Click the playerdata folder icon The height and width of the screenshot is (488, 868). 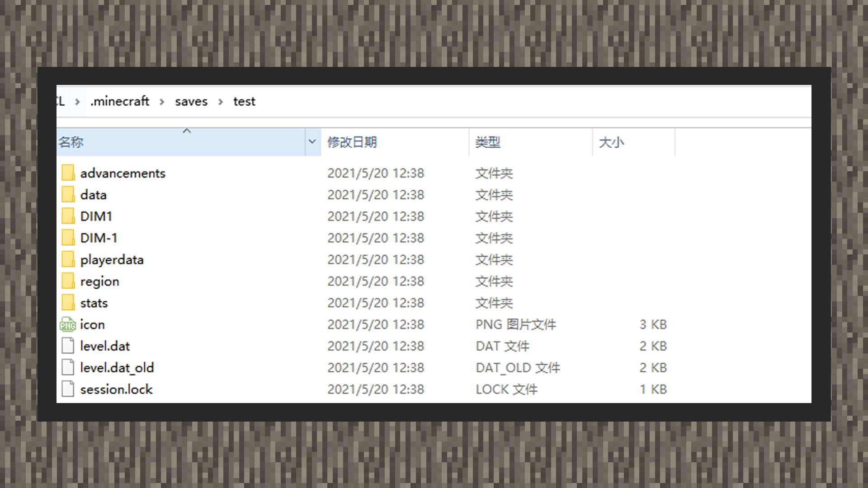click(x=68, y=259)
